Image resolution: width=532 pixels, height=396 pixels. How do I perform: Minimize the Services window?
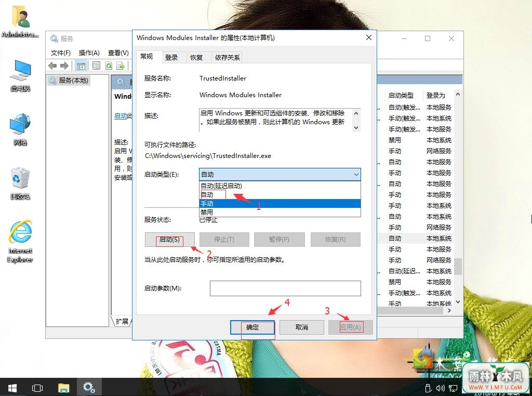tap(404, 38)
